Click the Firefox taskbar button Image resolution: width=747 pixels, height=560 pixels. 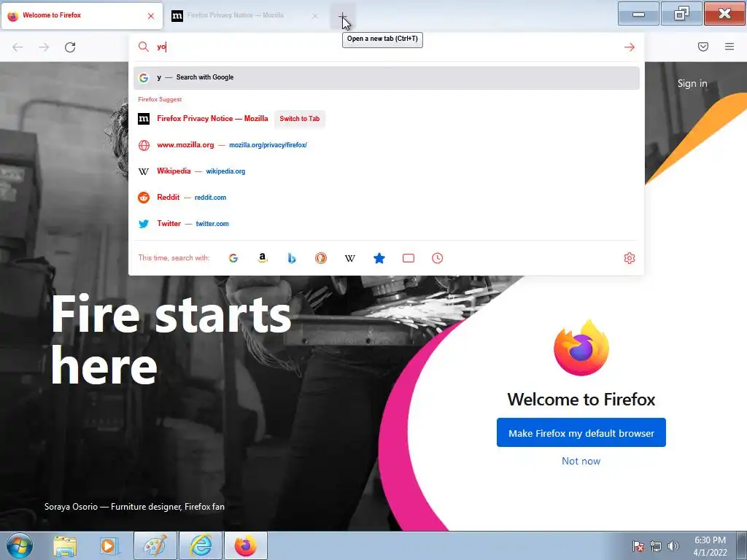(x=246, y=545)
